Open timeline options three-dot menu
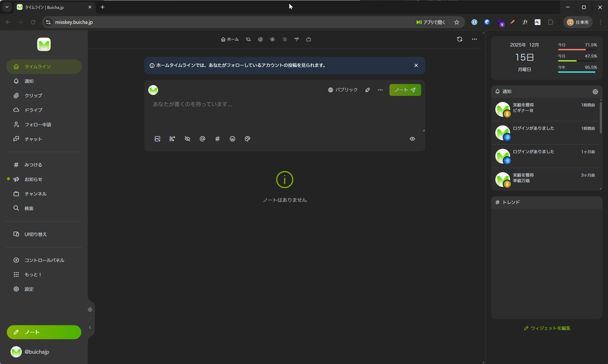 click(x=474, y=39)
